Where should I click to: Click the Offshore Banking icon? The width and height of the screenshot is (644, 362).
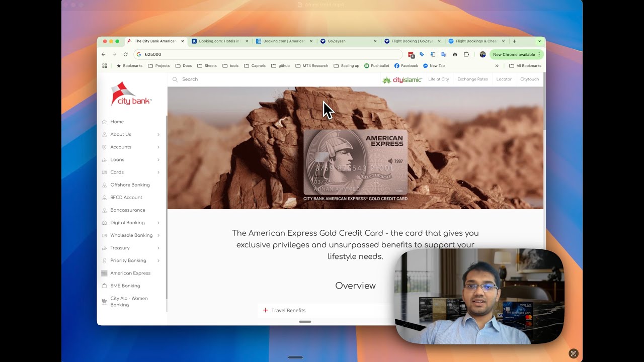(104, 185)
